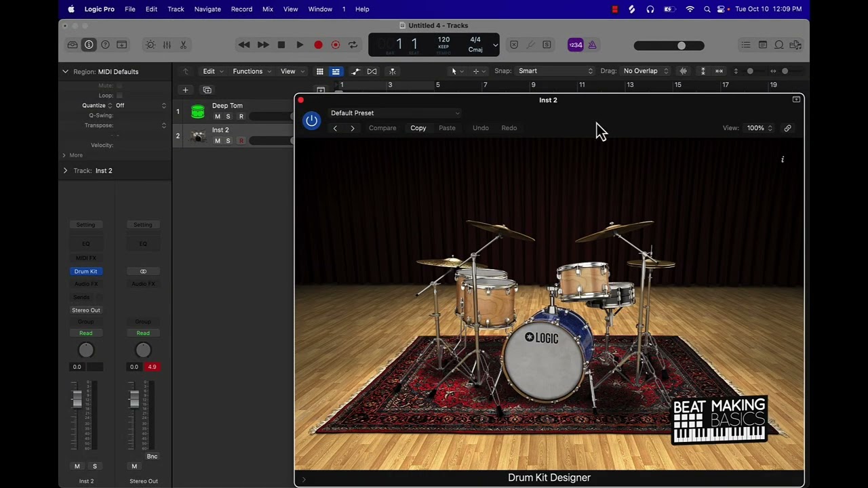868x488 pixels.
Task: Toggle the Replace mode button
Action: pos(514,45)
